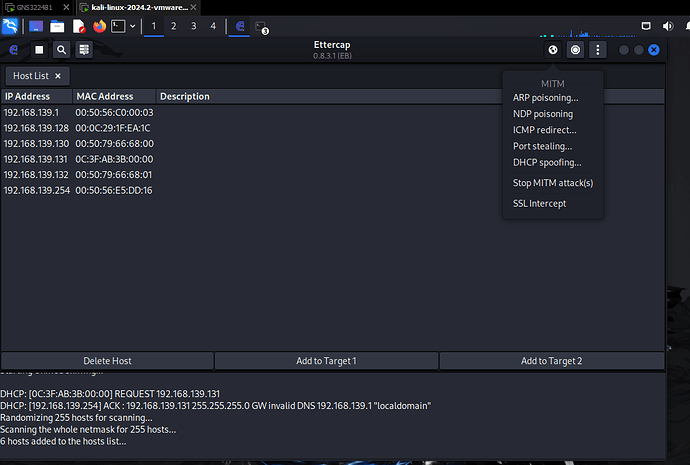Open the Ettercap three-dot options menu
The width and height of the screenshot is (690, 465).
[598, 50]
